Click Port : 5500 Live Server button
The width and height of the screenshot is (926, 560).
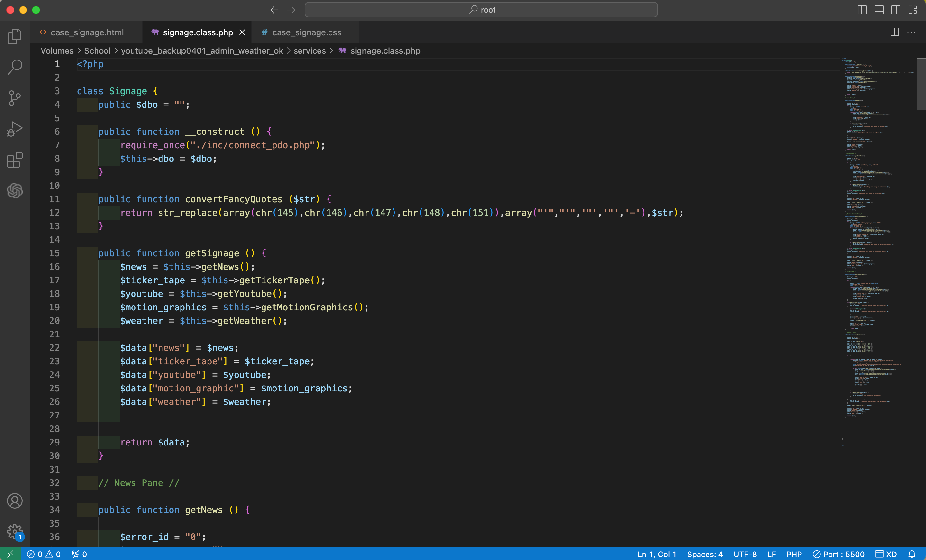(x=838, y=554)
